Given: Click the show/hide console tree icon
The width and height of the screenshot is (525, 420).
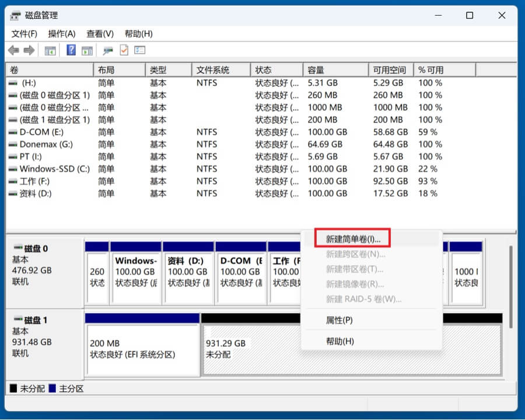Looking at the screenshot, I should point(50,50).
